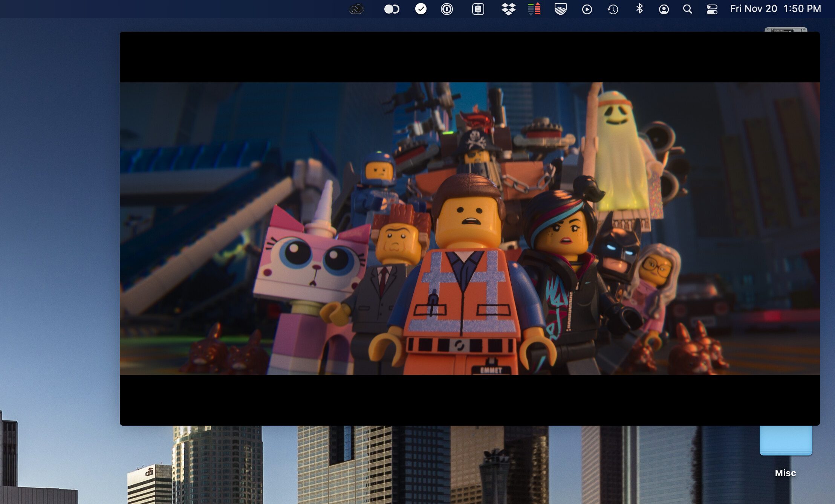Open the Bluetooth menu
The height and width of the screenshot is (504, 835).
click(x=639, y=9)
